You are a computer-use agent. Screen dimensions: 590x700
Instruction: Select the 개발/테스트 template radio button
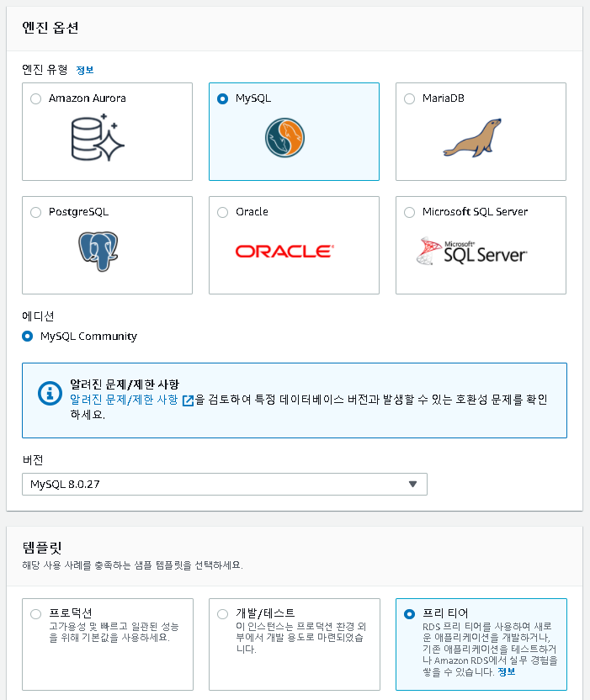[222, 614]
